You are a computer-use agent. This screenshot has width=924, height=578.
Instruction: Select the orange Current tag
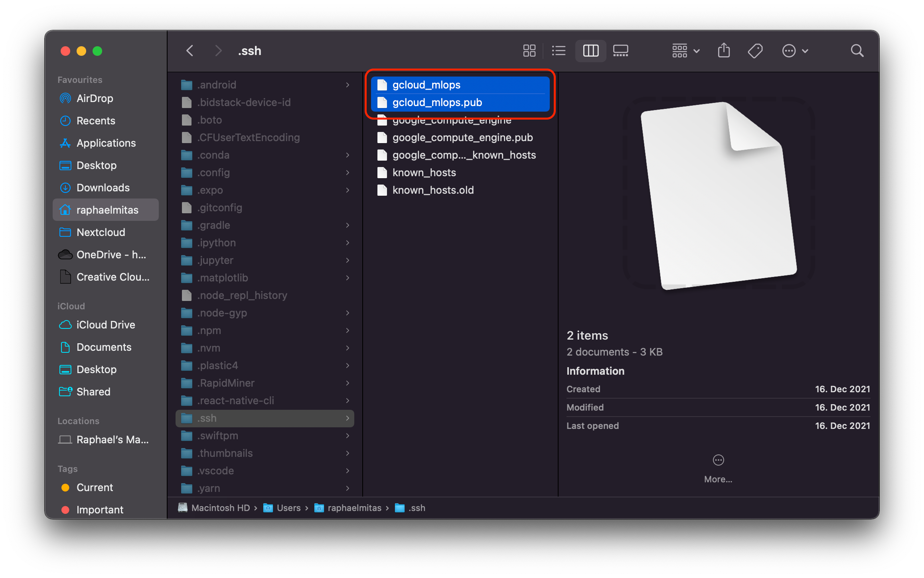94,488
